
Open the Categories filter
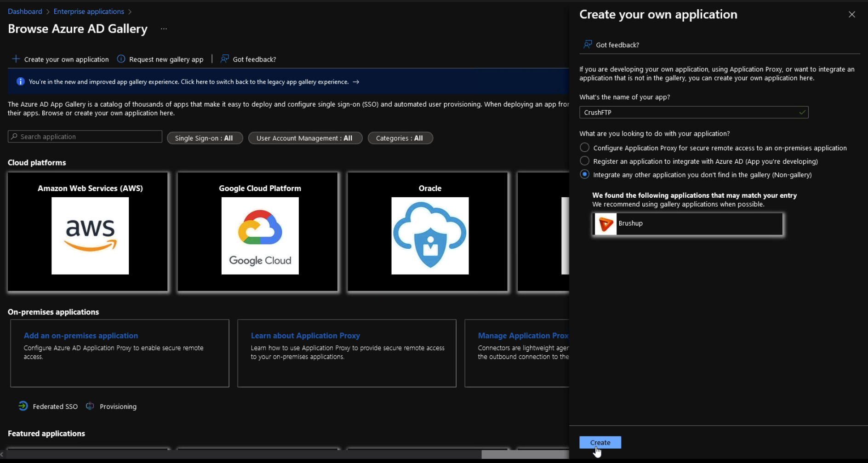click(x=400, y=138)
